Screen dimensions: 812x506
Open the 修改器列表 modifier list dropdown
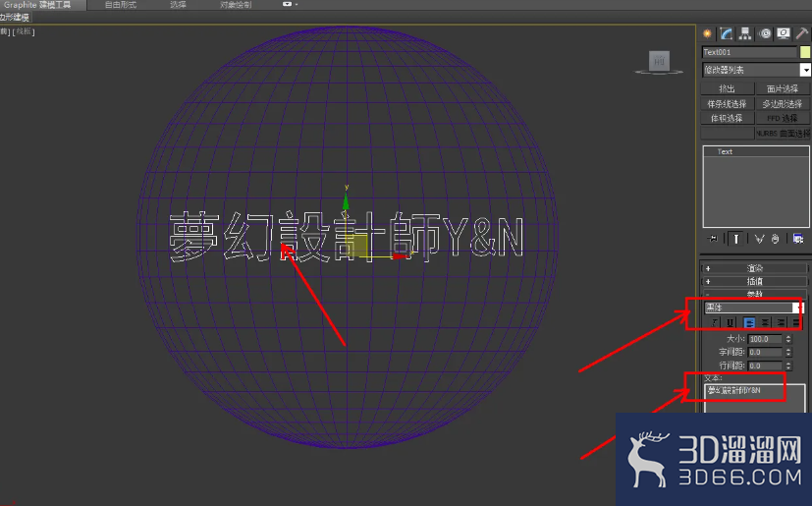pyautogui.click(x=805, y=70)
